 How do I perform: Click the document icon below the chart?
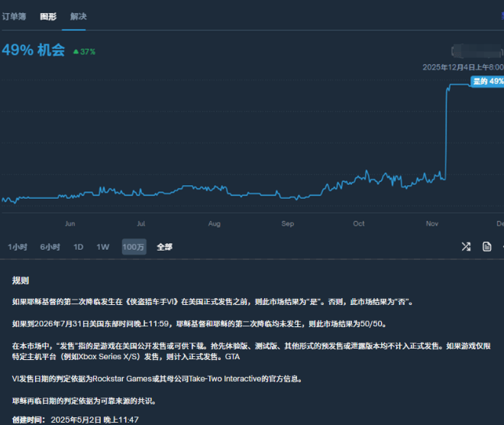click(486, 246)
